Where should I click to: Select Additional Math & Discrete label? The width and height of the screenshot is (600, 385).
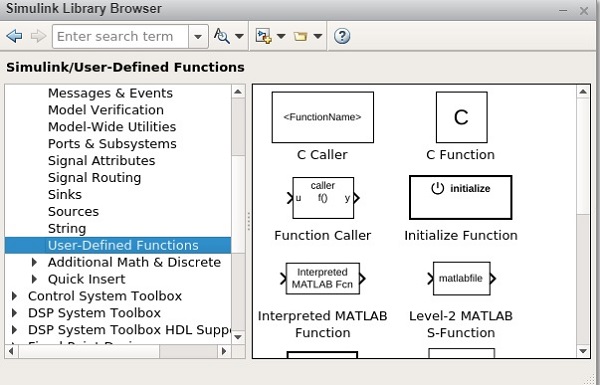134,262
